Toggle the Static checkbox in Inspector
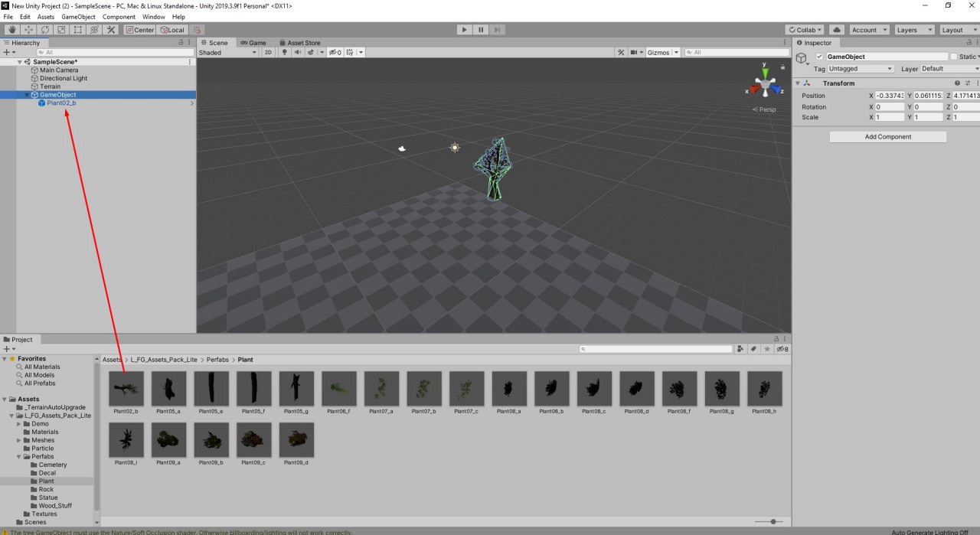The height and width of the screenshot is (535, 980). click(x=954, y=57)
